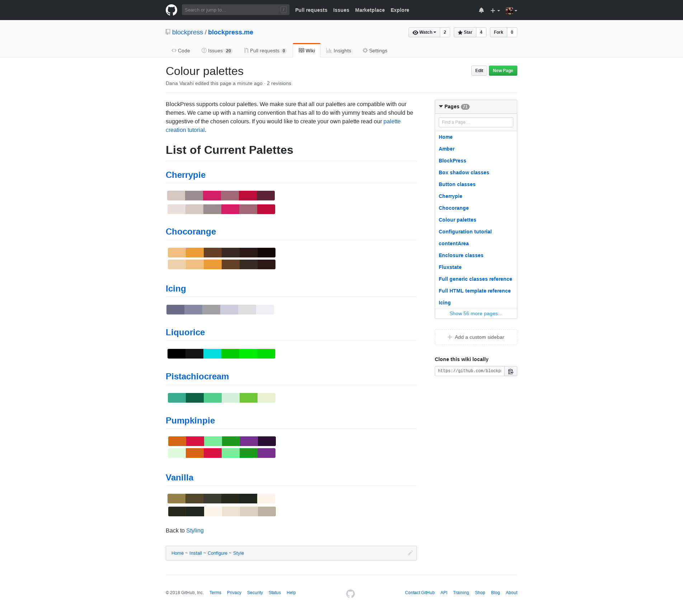Image resolution: width=683 pixels, height=616 pixels.
Task: Open the Install link in the wiki footer
Action: pos(196,553)
